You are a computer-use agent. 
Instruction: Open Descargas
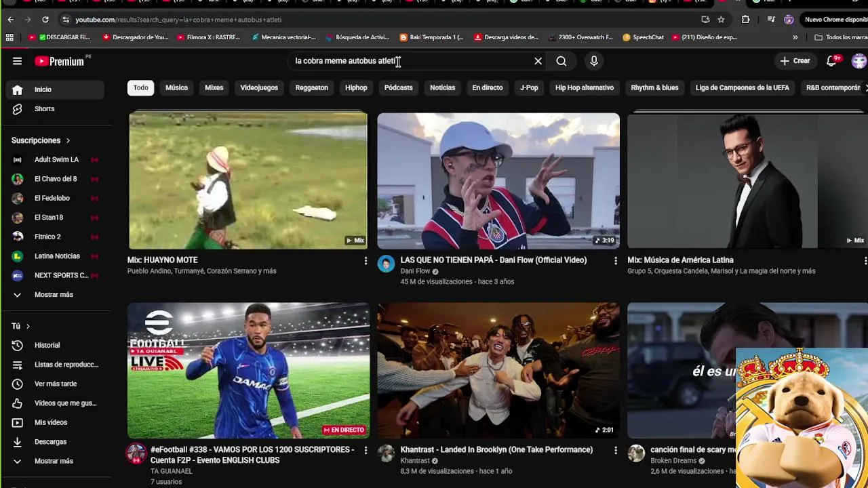(x=56, y=442)
